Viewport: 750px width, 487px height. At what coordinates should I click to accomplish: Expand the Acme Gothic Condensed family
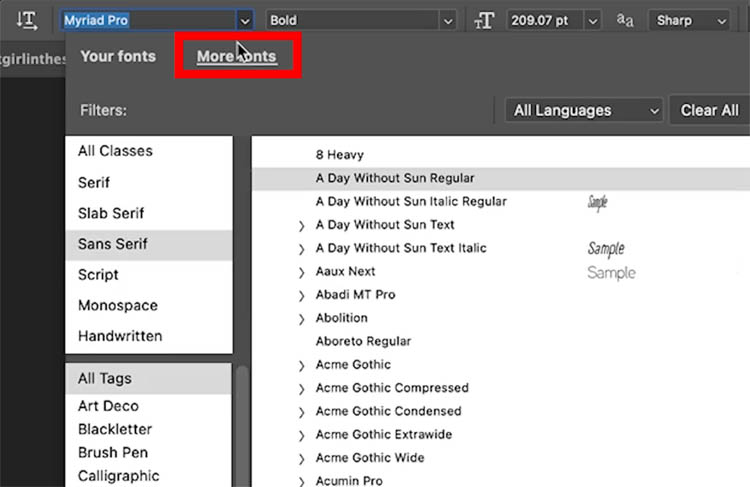pos(301,412)
